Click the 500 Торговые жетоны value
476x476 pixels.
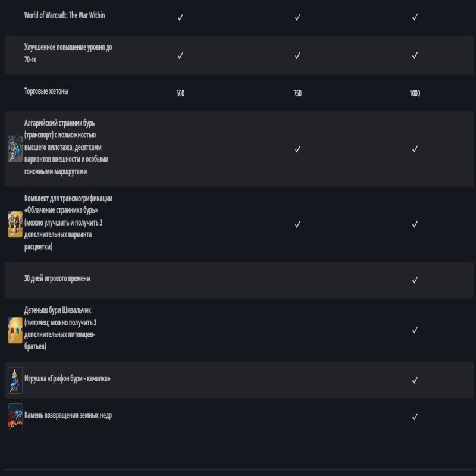pos(180,93)
